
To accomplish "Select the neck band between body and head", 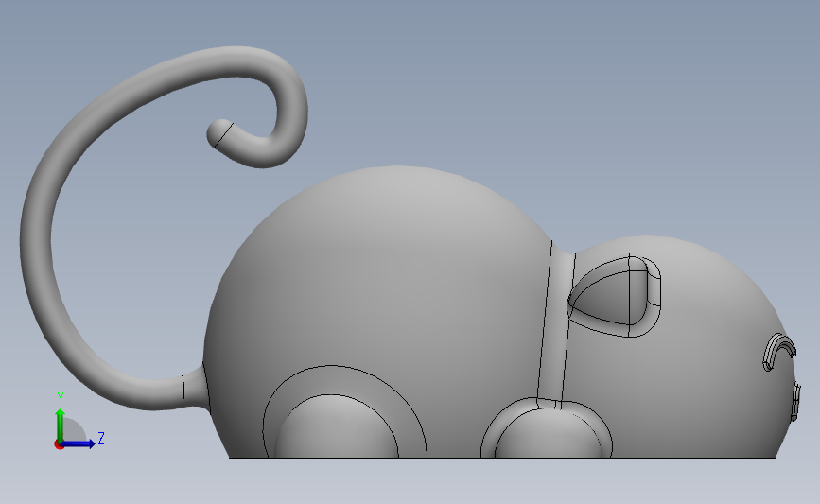I will tap(555, 324).
